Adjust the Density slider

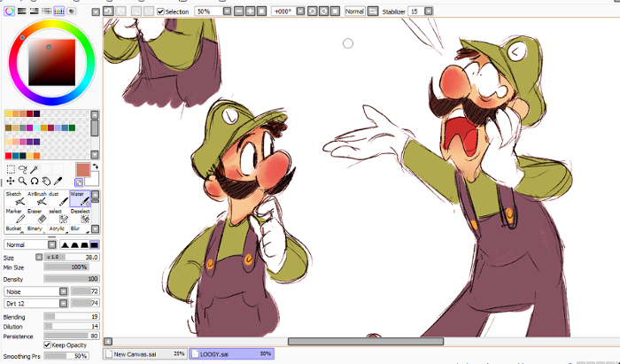[x=72, y=279]
